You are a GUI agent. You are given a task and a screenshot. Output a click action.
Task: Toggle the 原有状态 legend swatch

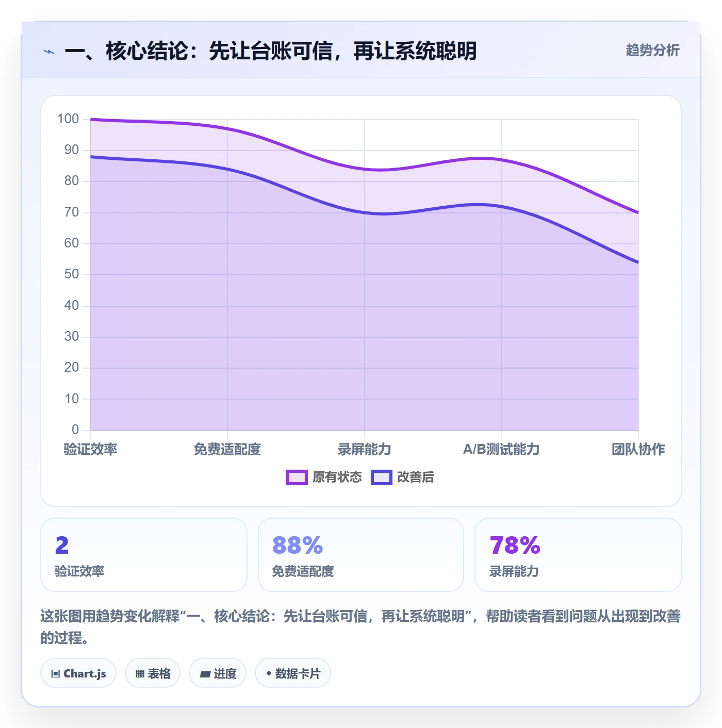pos(297,477)
